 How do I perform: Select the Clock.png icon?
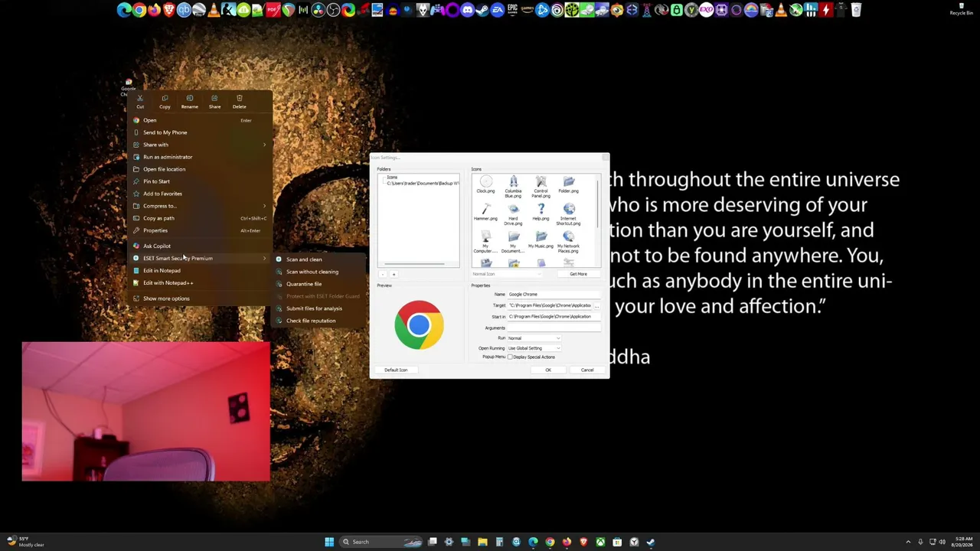click(x=485, y=185)
